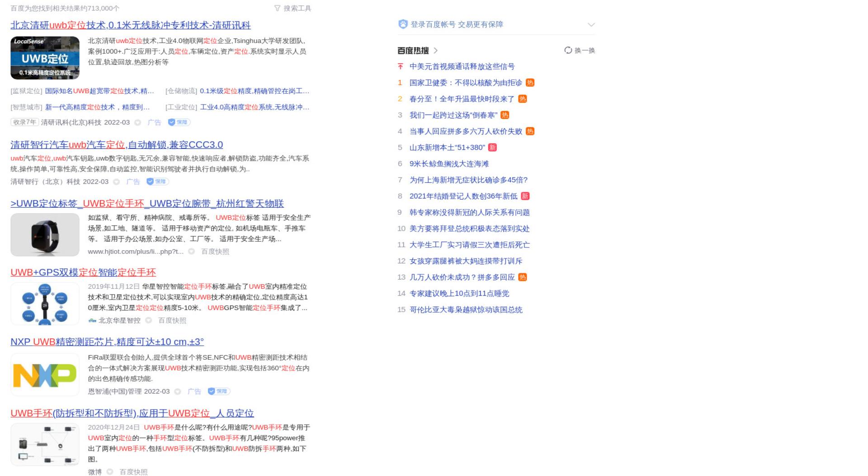Click the 热 badge beside 国家卫健委 headline
The width and height of the screenshot is (868, 476).
coord(530,83)
